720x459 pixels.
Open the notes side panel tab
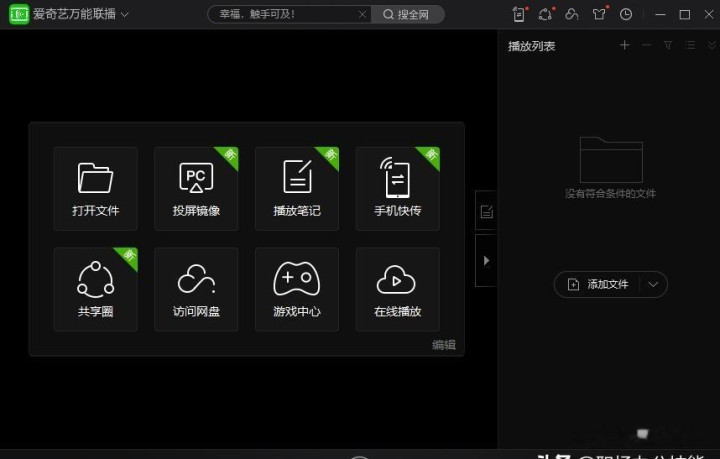pos(486,211)
